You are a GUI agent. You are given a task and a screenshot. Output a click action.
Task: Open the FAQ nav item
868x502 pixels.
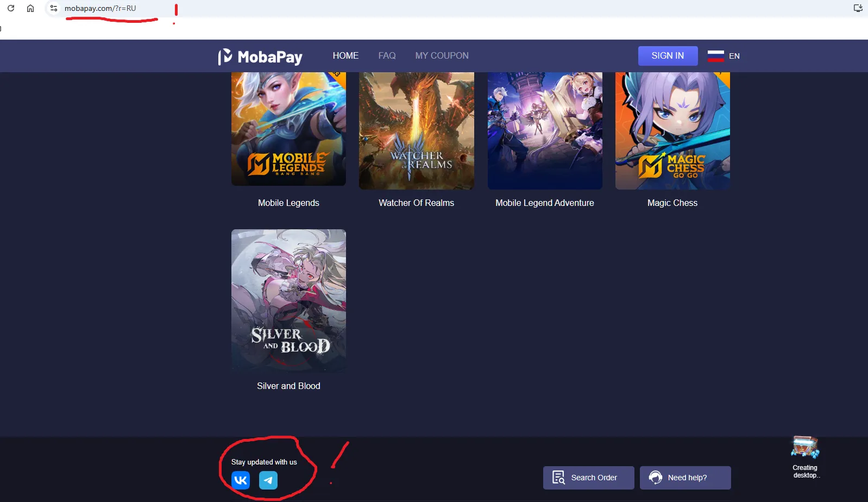click(x=387, y=55)
